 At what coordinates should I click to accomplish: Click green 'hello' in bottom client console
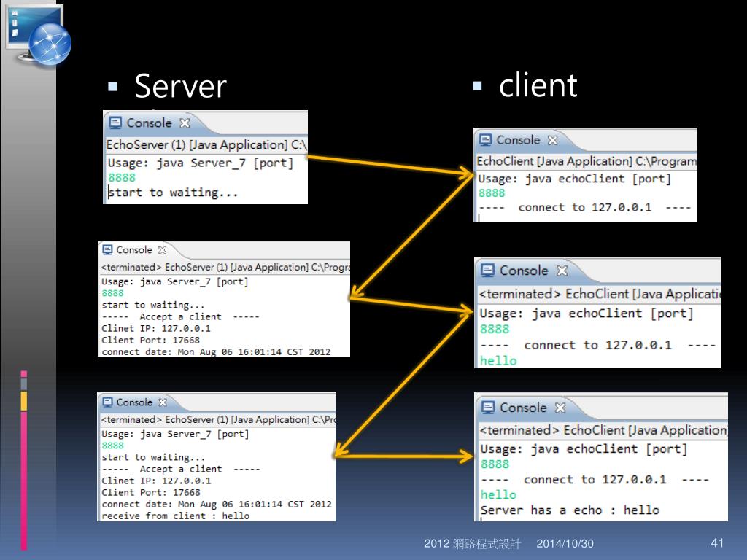(498, 495)
